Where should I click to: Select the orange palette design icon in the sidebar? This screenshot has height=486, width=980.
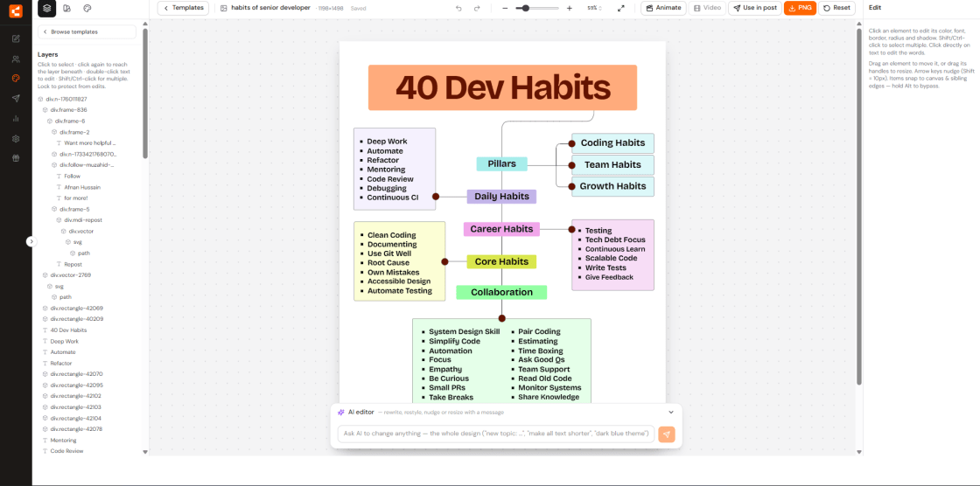click(x=16, y=79)
